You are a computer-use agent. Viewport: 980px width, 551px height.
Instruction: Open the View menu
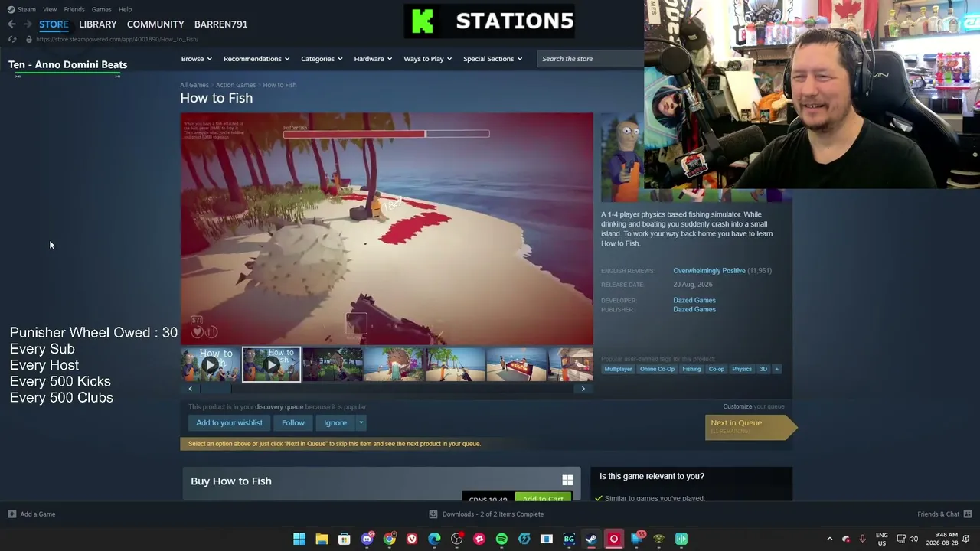pos(50,9)
